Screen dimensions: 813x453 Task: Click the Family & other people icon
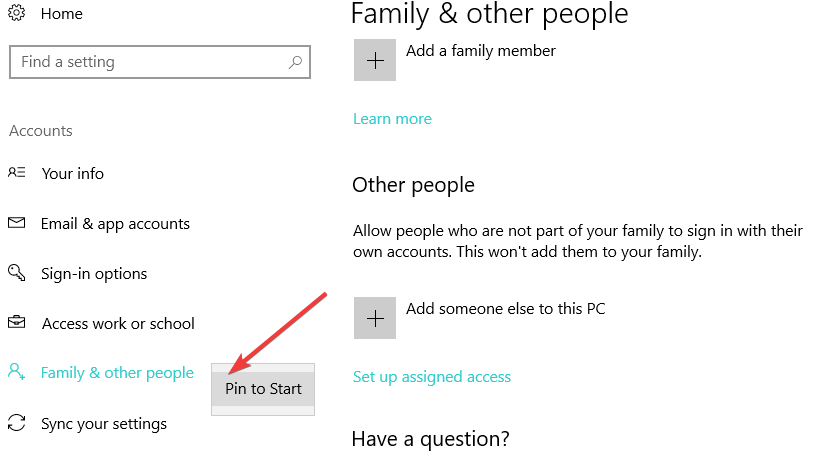tap(16, 372)
